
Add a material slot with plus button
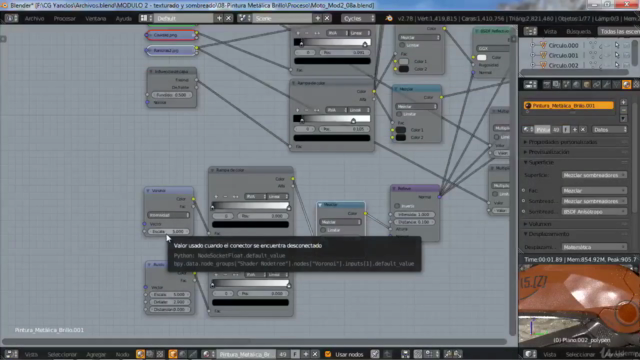[x=623, y=102]
